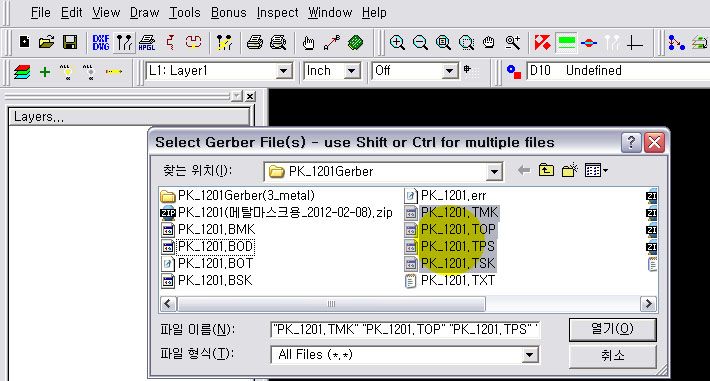Click the Save floppy disk icon
Screen dimensions: 710x381
[x=70, y=43]
